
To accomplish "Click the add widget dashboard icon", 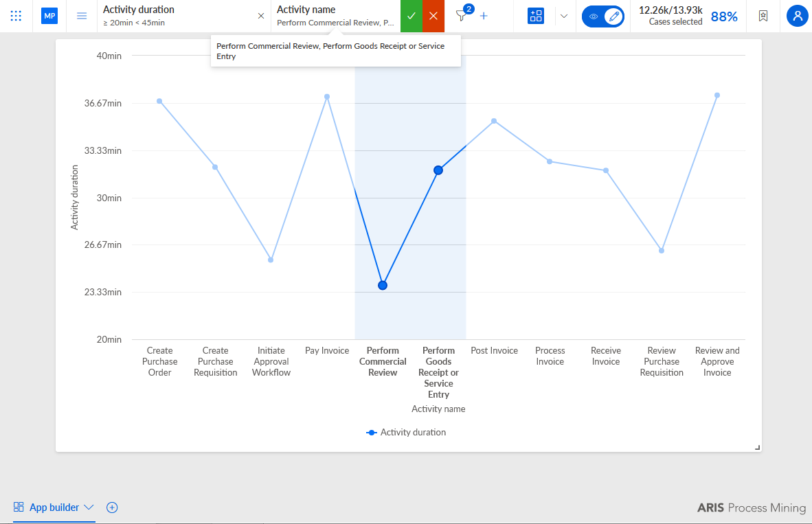I will 536,16.
